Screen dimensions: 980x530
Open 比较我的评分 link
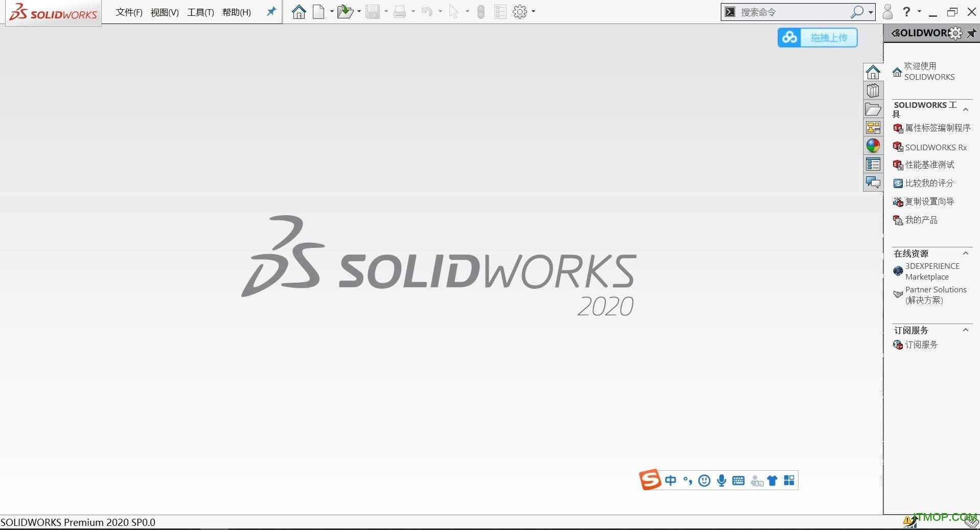click(x=924, y=183)
